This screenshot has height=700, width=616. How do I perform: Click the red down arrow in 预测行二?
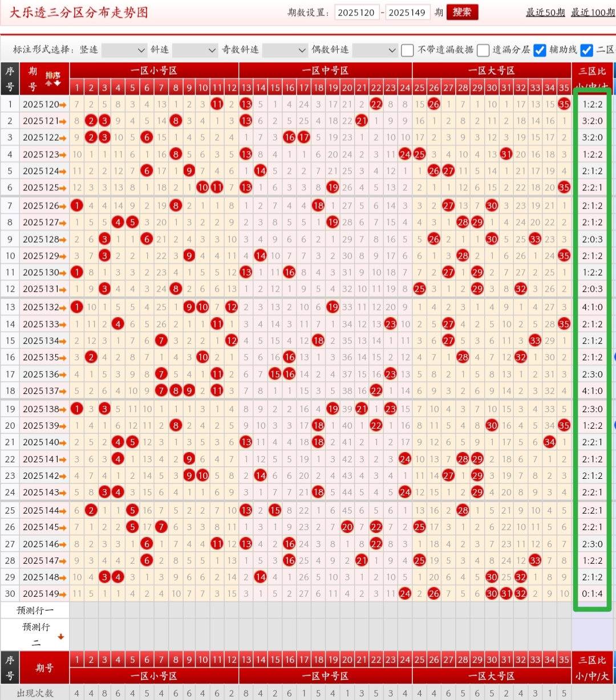pyautogui.click(x=60, y=637)
